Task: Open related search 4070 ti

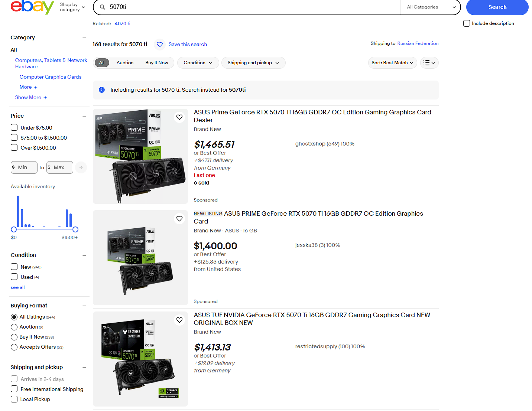Action: (122, 24)
